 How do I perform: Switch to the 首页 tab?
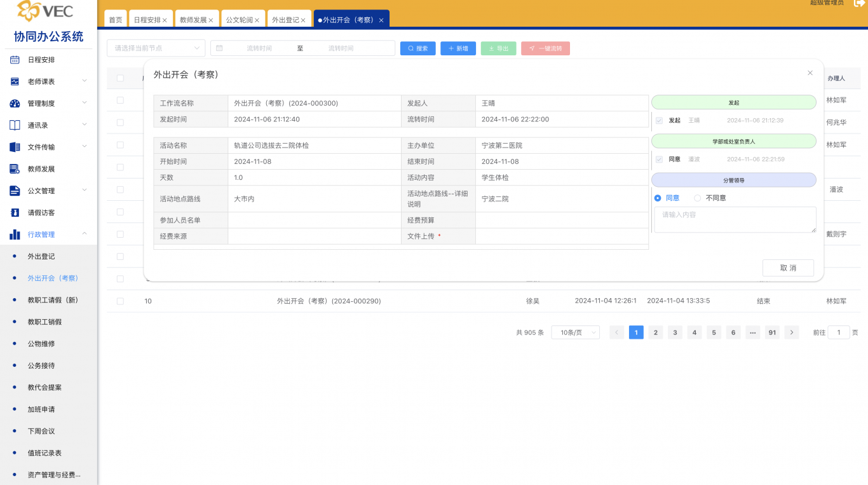[x=116, y=20]
